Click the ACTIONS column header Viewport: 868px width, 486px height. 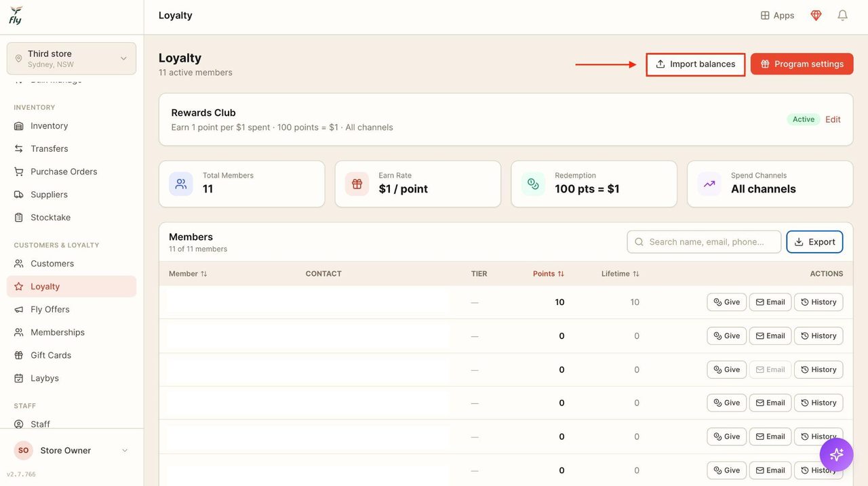827,274
